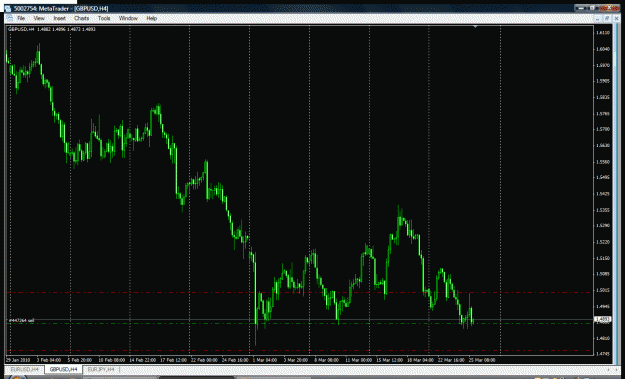Viewport: 625px width, 379px height.
Task: Click the chart document icon left of File
Action: pyautogui.click(x=9, y=18)
